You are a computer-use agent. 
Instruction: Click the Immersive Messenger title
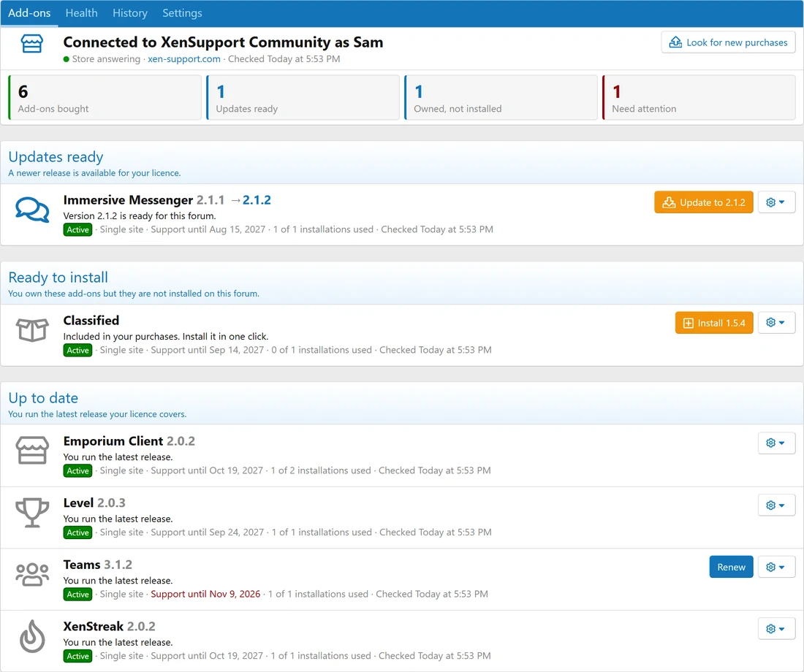pos(128,200)
